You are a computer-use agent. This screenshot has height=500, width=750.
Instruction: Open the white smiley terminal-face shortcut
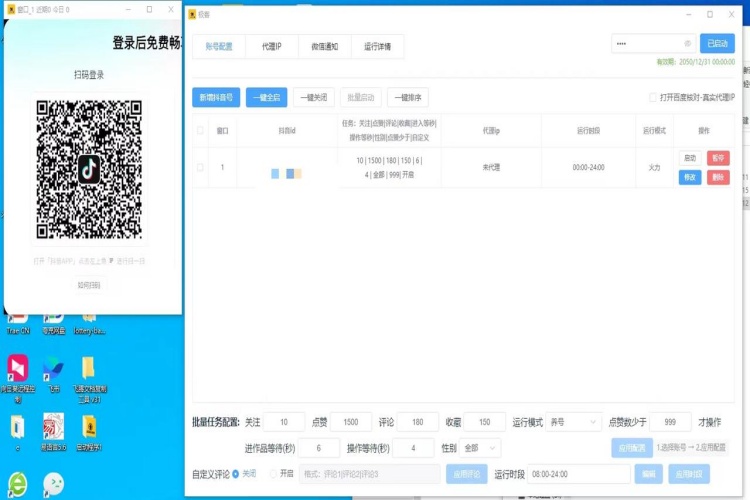point(54,484)
